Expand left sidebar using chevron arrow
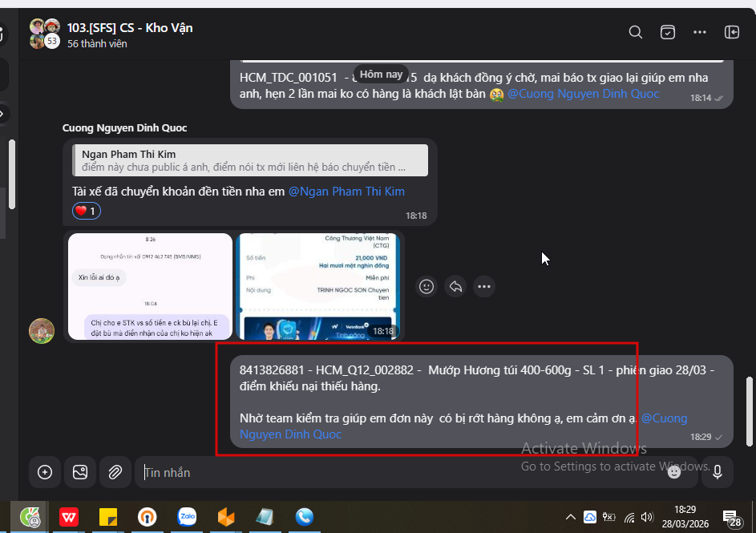 [2, 114]
